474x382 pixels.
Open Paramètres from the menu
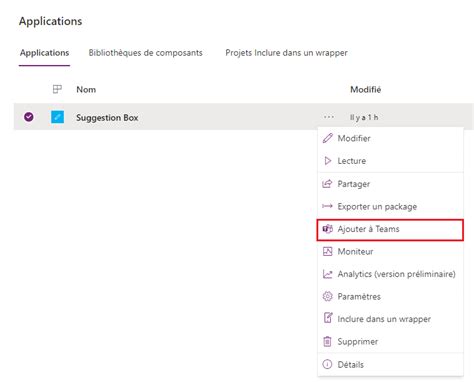point(390,296)
